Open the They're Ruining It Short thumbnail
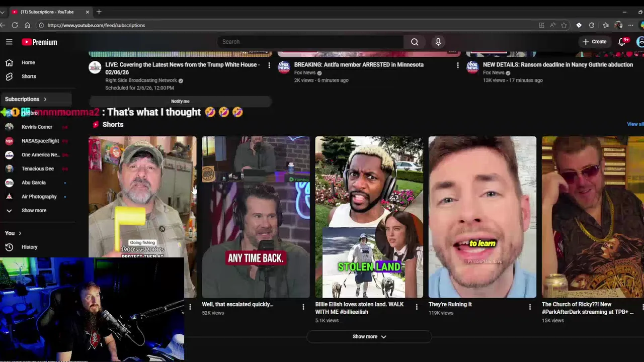Image resolution: width=644 pixels, height=362 pixels. [482, 217]
